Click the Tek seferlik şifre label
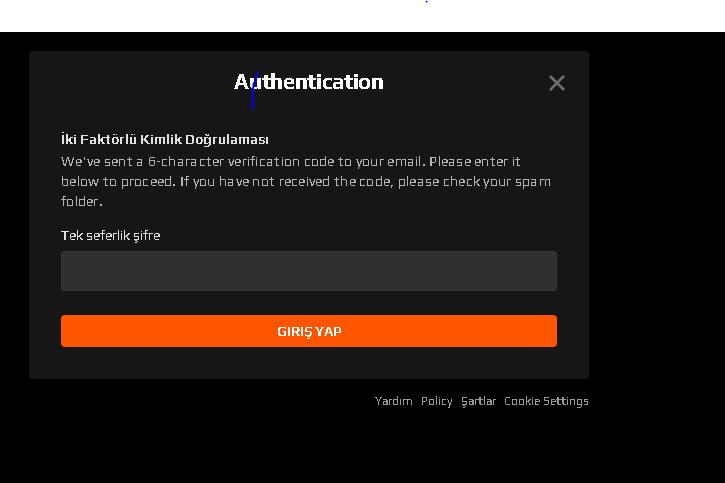 [110, 236]
